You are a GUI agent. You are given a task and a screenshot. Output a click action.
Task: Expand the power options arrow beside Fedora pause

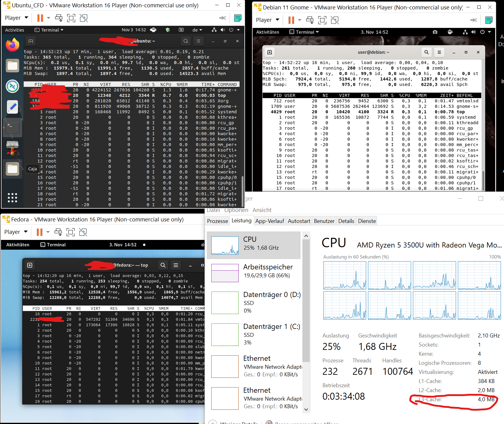(48, 232)
